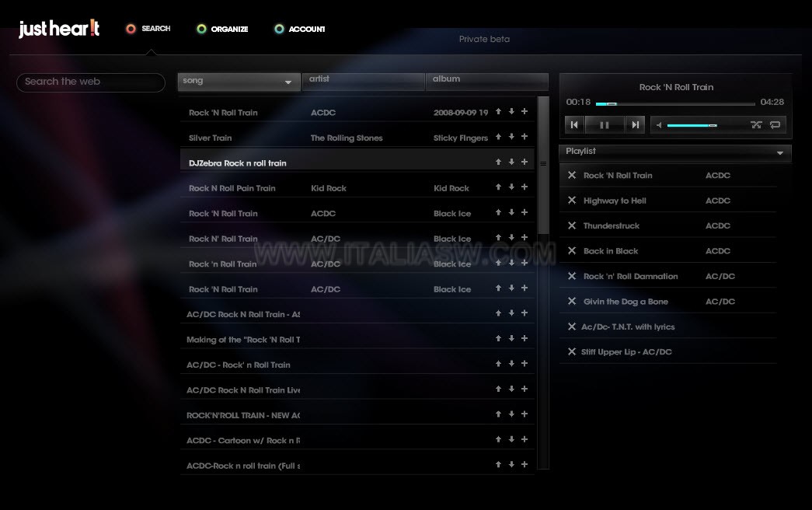812x510 pixels.
Task: Move Silver Train down with arrow
Action: click(511, 137)
